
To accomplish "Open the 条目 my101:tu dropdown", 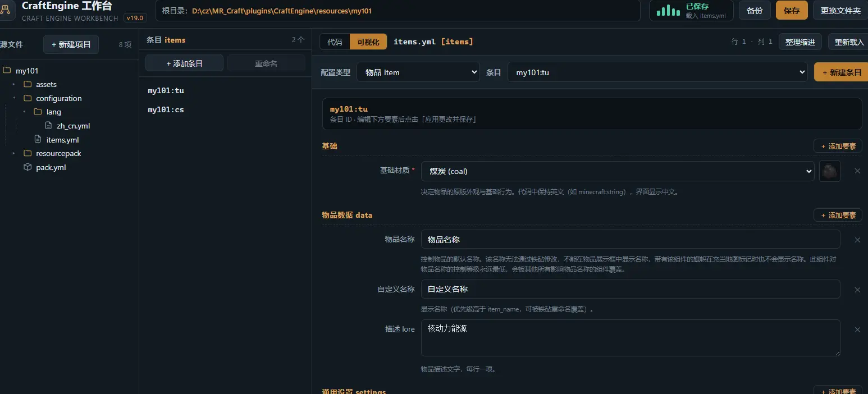I will tap(657, 72).
